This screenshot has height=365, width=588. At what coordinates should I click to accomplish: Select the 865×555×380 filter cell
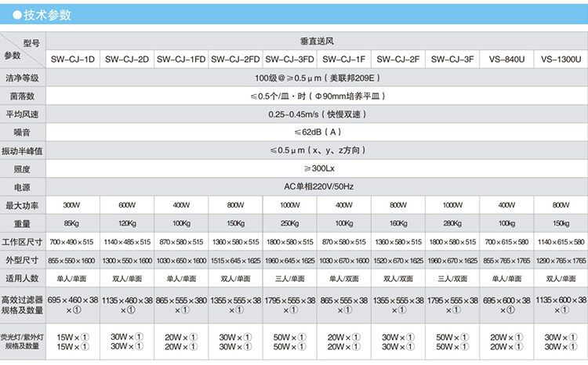(x=182, y=305)
